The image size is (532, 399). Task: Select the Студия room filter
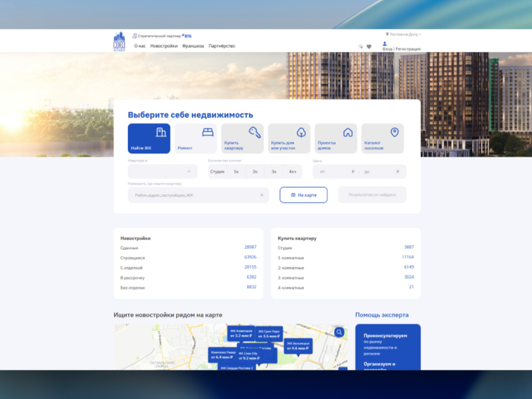pos(217,172)
